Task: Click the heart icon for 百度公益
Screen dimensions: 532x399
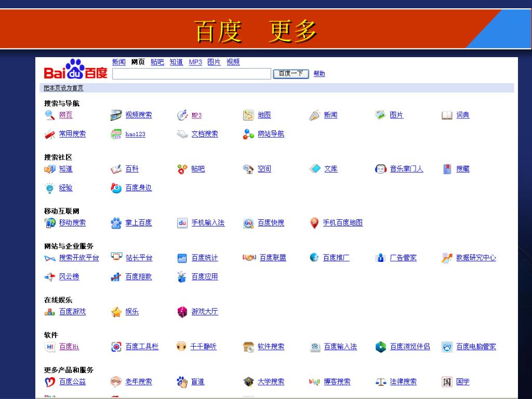Action: pyautogui.click(x=49, y=382)
